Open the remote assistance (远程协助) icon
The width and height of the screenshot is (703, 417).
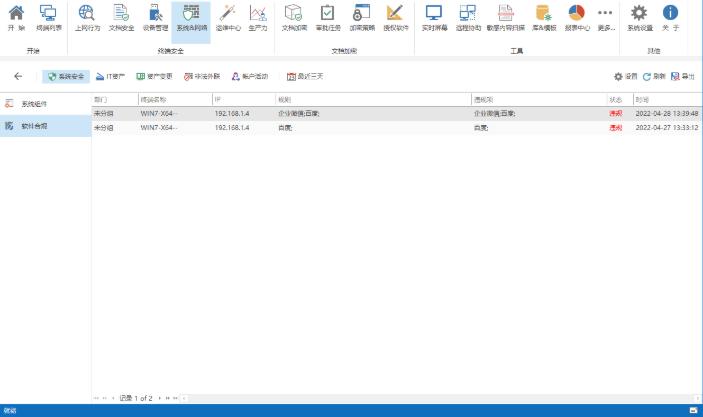468,17
